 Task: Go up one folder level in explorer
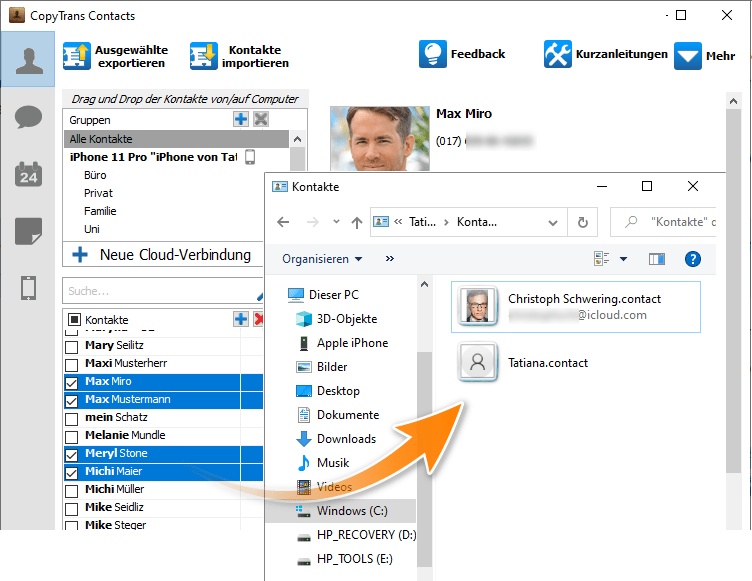[x=357, y=222]
